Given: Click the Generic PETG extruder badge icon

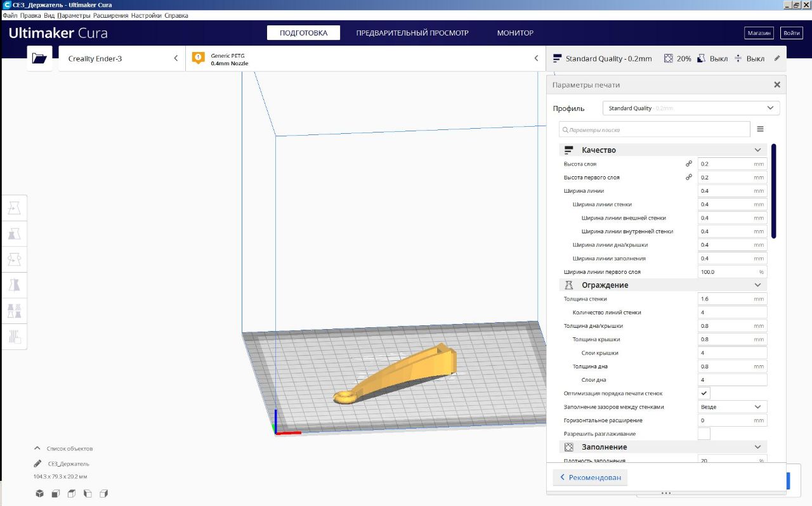Looking at the screenshot, I should click(198, 58).
